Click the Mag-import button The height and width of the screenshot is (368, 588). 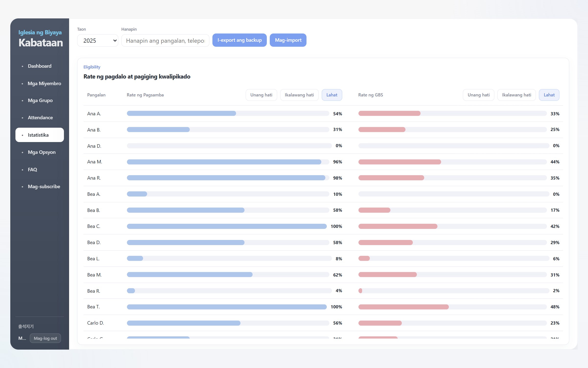288,40
